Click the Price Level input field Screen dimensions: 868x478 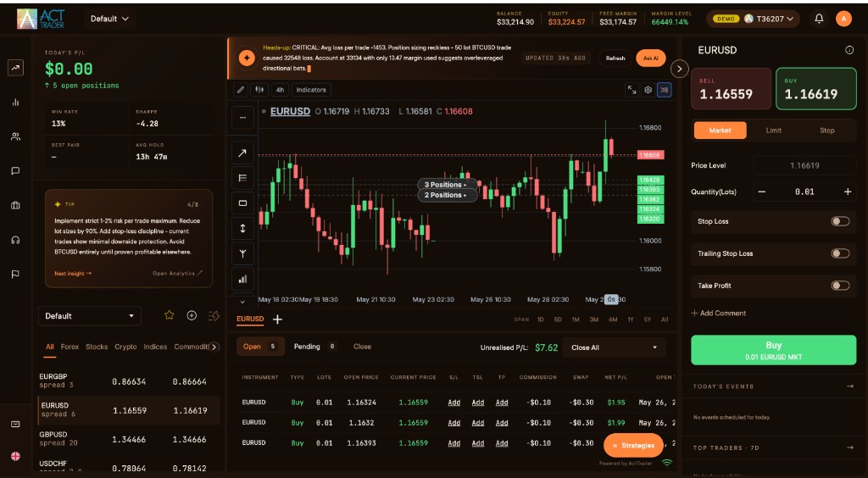tap(804, 165)
